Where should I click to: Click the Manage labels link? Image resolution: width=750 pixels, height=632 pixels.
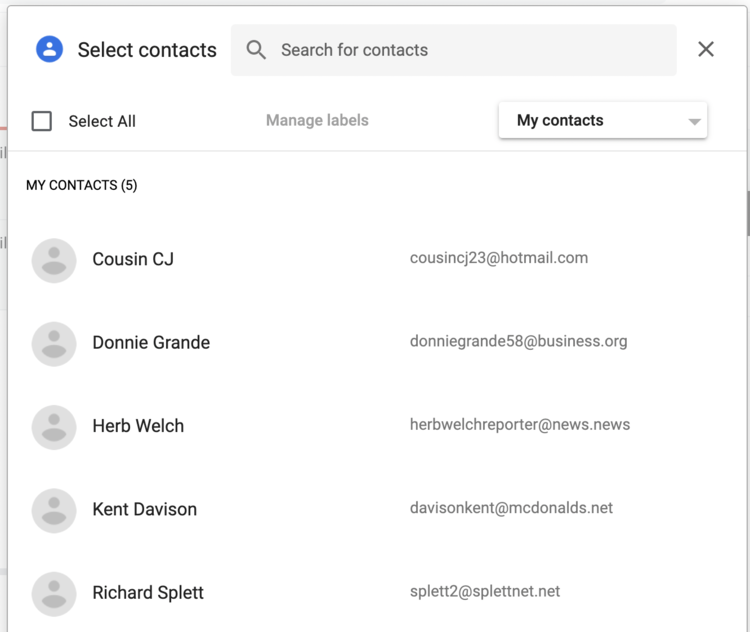[317, 120]
